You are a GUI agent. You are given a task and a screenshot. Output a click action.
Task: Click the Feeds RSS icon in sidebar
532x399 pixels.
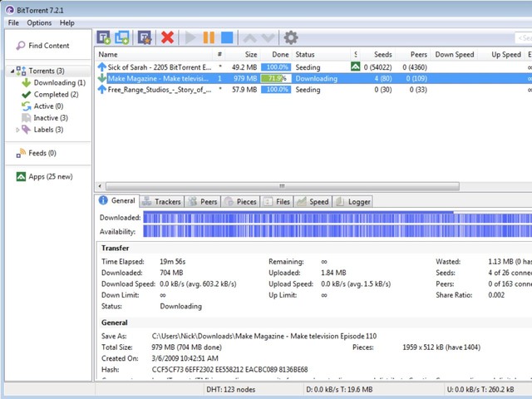pos(21,153)
